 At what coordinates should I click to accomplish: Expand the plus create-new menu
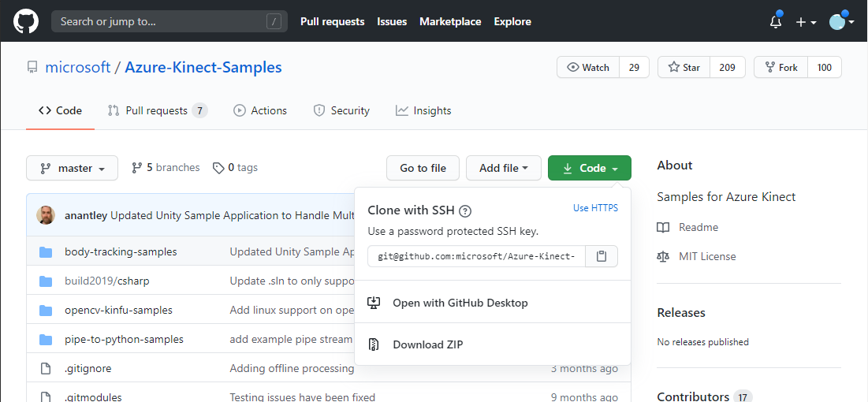pyautogui.click(x=806, y=22)
